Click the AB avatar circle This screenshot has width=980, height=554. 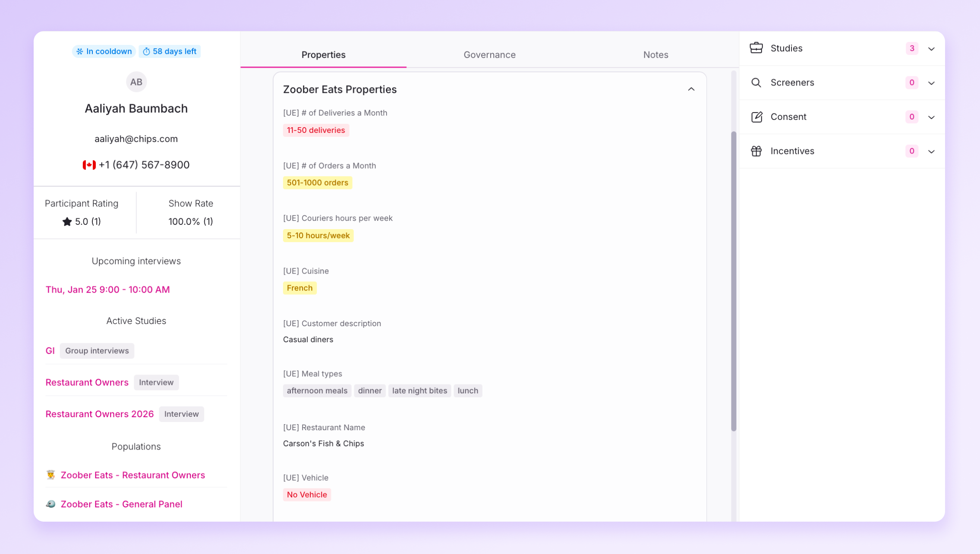coord(136,82)
